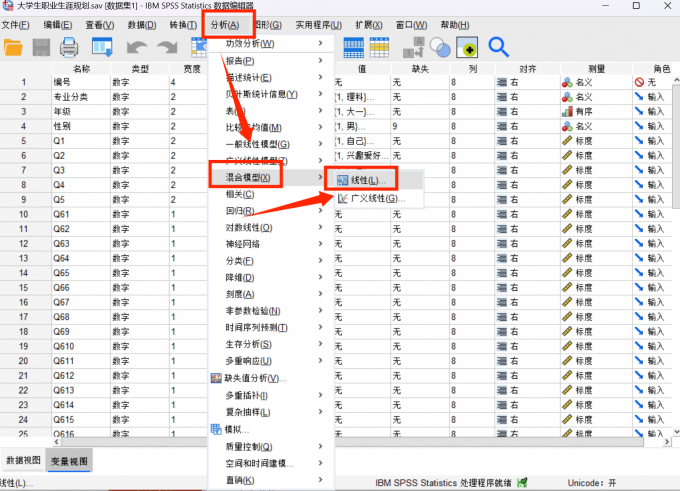Click the SPSS application title icon

[x=7, y=6]
